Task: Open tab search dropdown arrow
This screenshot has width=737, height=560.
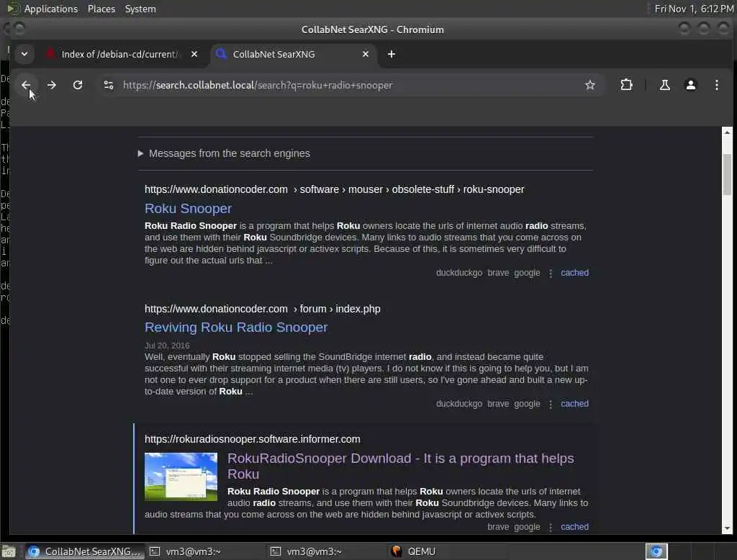Action: click(x=24, y=54)
